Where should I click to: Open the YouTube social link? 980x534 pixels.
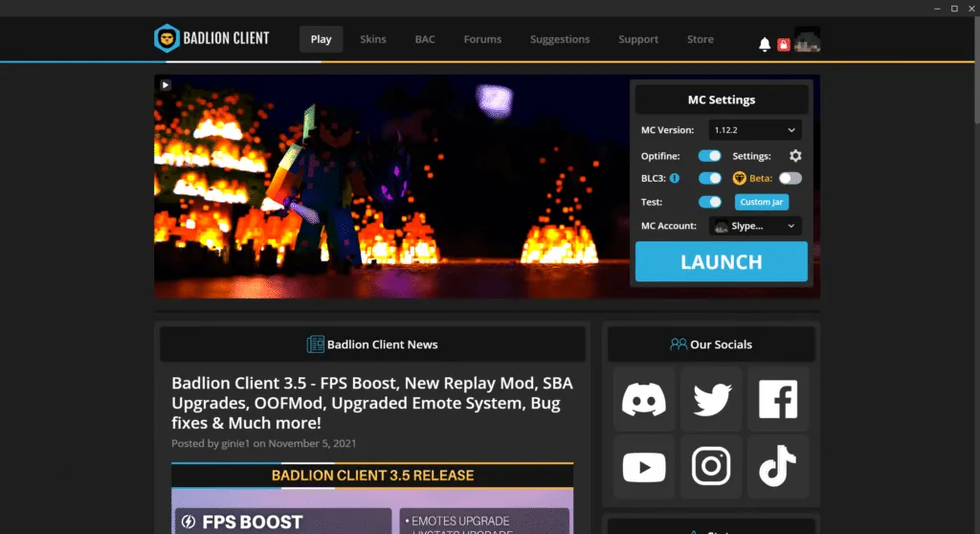coord(644,467)
